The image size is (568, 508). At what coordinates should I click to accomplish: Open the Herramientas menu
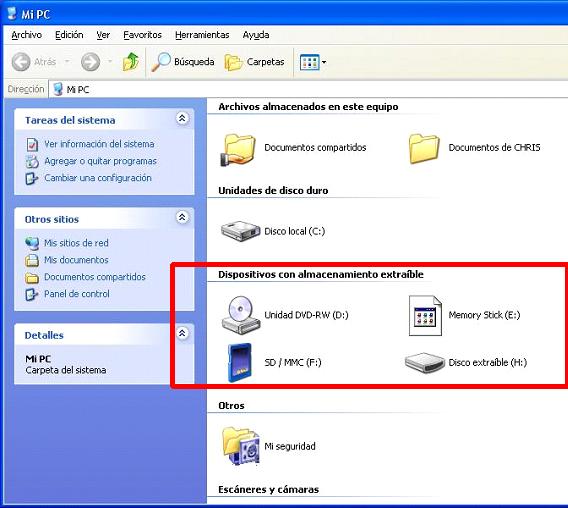click(x=202, y=35)
